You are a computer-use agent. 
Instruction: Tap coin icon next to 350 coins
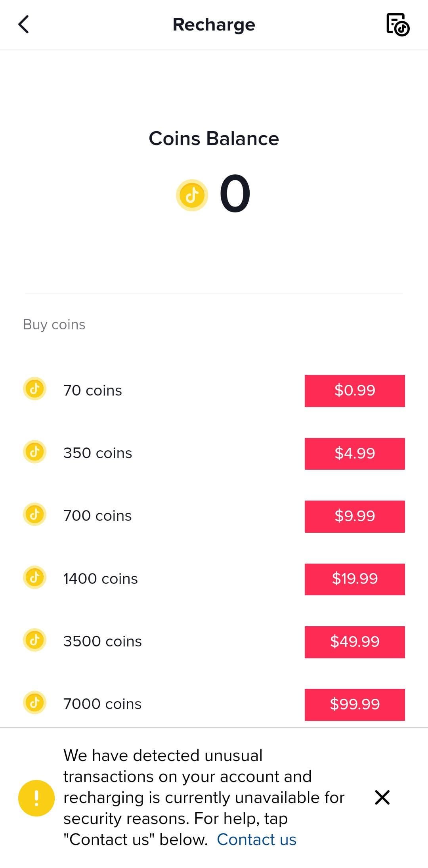point(35,451)
